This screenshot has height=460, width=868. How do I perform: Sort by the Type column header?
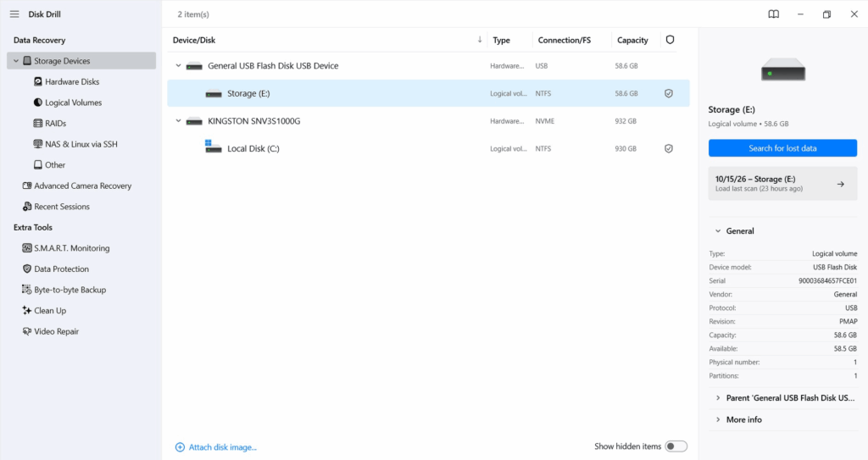501,41
